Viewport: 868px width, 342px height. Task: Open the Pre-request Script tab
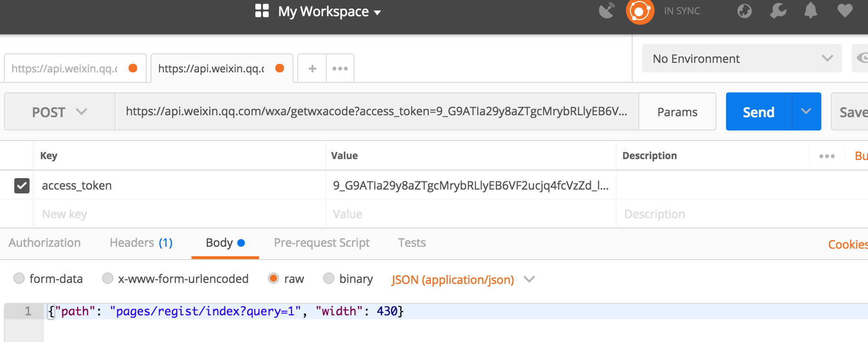pyautogui.click(x=322, y=243)
